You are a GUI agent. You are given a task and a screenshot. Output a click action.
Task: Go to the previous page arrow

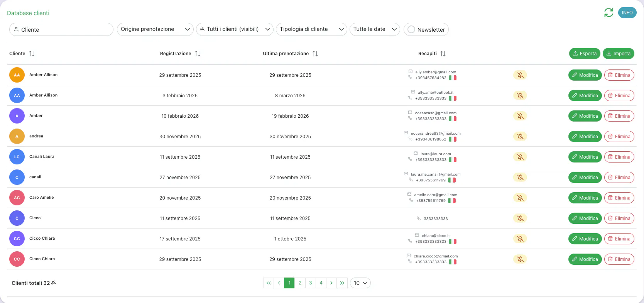(x=279, y=283)
